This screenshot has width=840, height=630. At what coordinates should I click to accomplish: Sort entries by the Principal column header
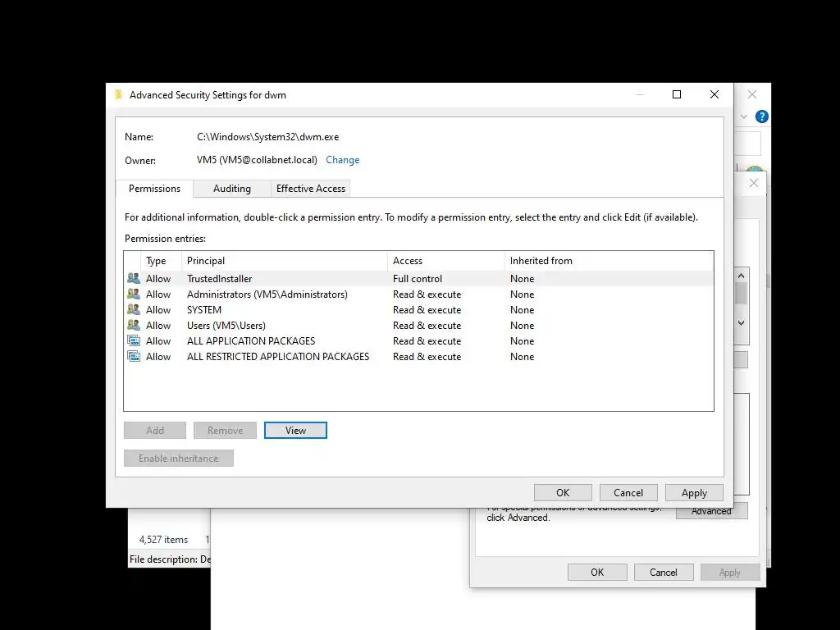point(285,261)
